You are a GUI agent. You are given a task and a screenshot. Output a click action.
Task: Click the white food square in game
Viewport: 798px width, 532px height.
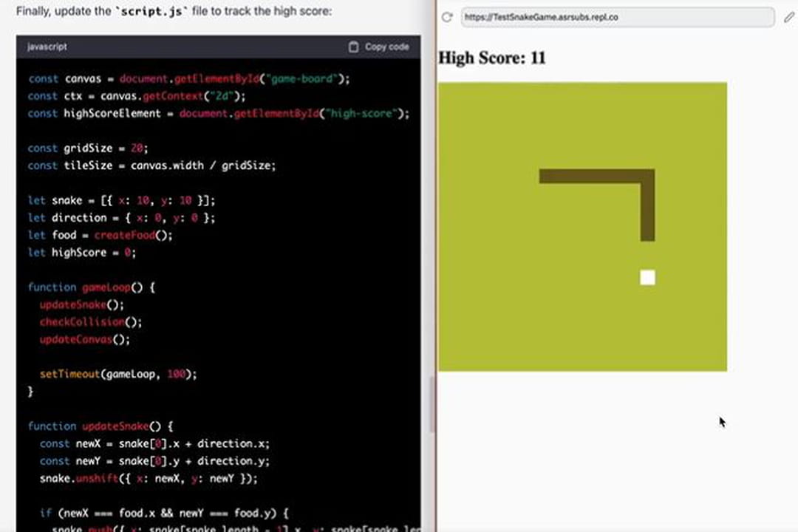point(647,277)
